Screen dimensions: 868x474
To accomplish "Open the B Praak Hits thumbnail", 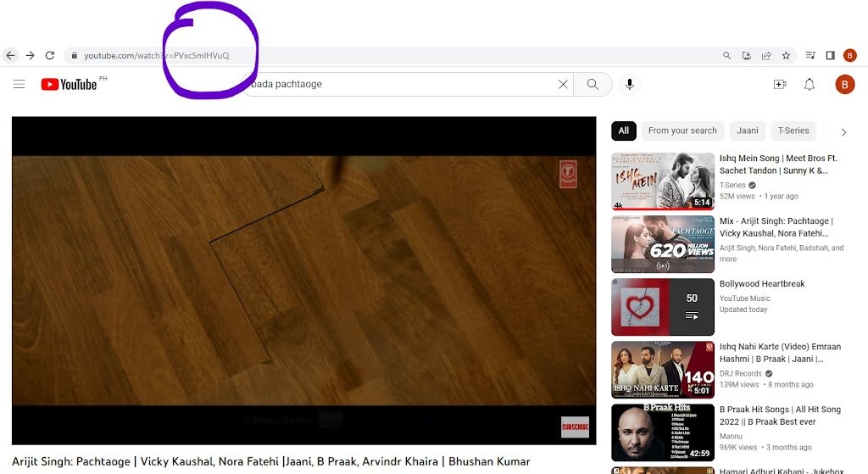I will pos(663,432).
